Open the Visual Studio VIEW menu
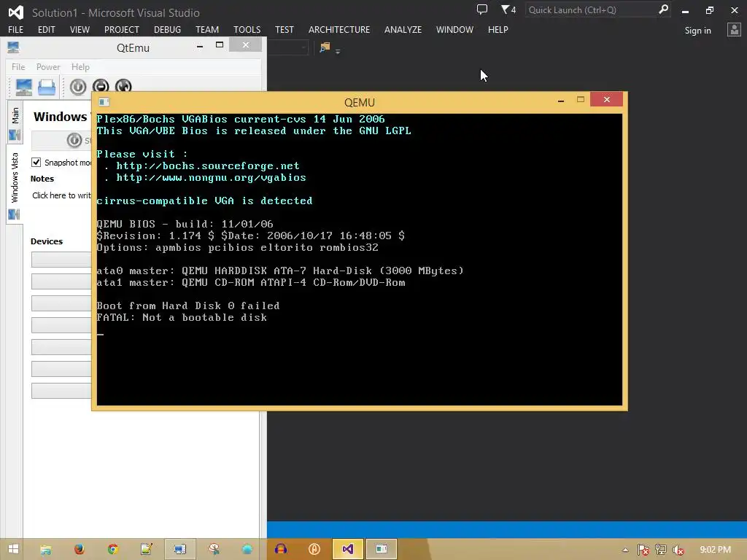 (80, 29)
